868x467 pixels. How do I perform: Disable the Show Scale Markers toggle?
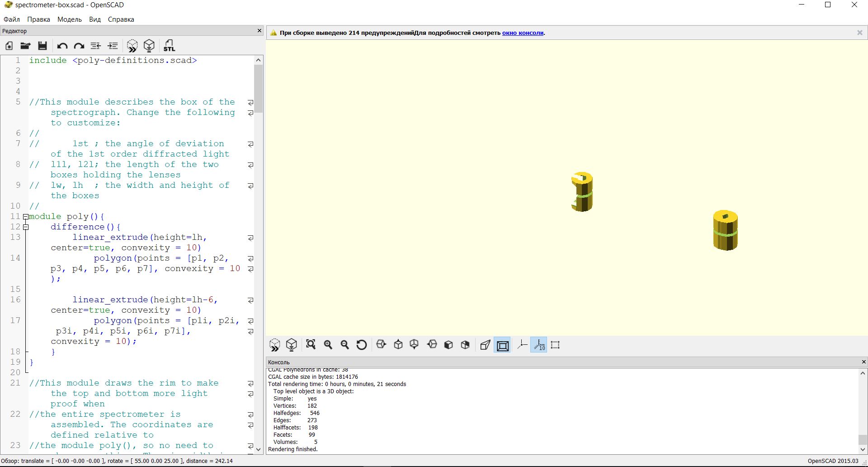tap(539, 345)
